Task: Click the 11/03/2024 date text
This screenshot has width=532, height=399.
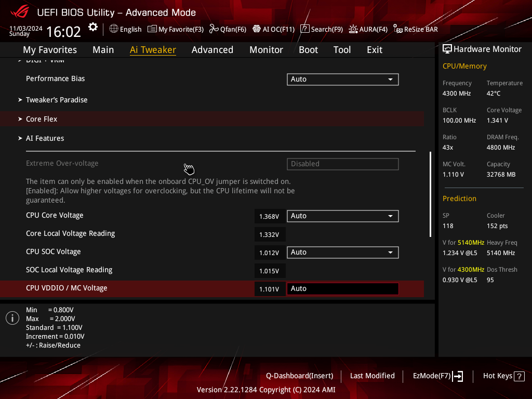Action: 26,28
